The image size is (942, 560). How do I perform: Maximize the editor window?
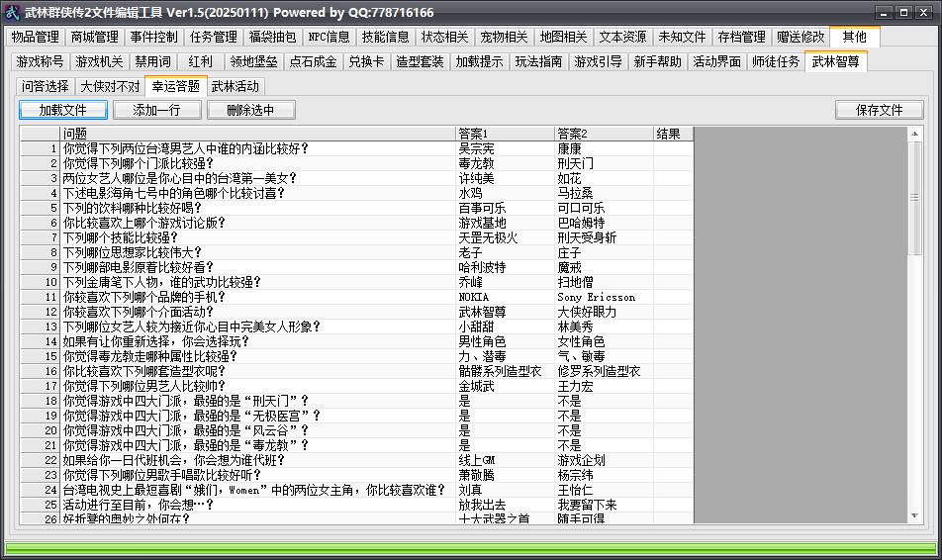click(903, 12)
